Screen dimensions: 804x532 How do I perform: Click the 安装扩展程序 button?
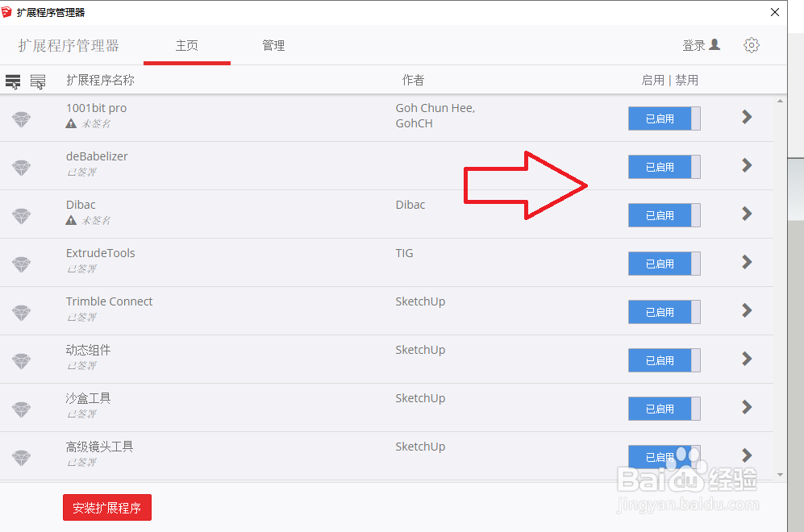pos(107,507)
